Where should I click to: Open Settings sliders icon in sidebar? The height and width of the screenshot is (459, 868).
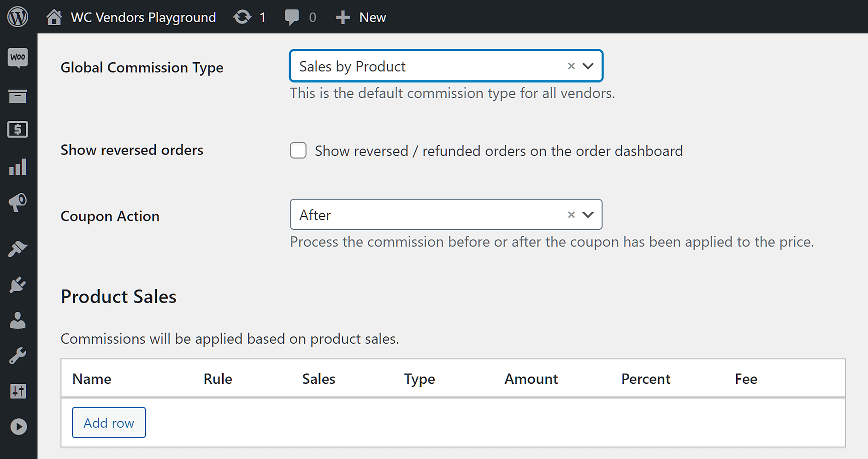18,391
